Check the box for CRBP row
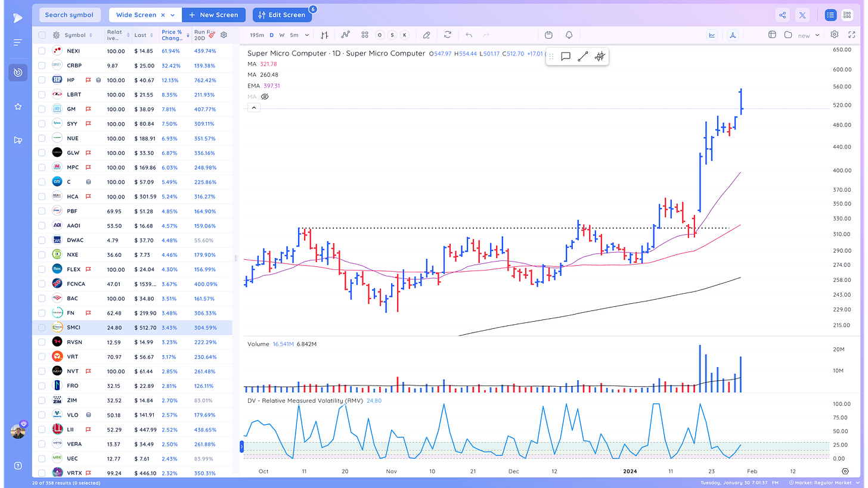 coord(42,66)
